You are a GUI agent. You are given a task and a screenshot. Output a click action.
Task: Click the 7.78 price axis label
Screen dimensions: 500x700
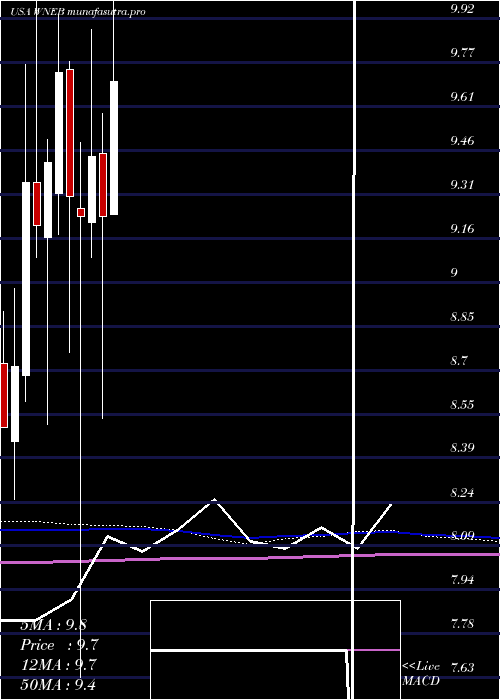coord(462,624)
